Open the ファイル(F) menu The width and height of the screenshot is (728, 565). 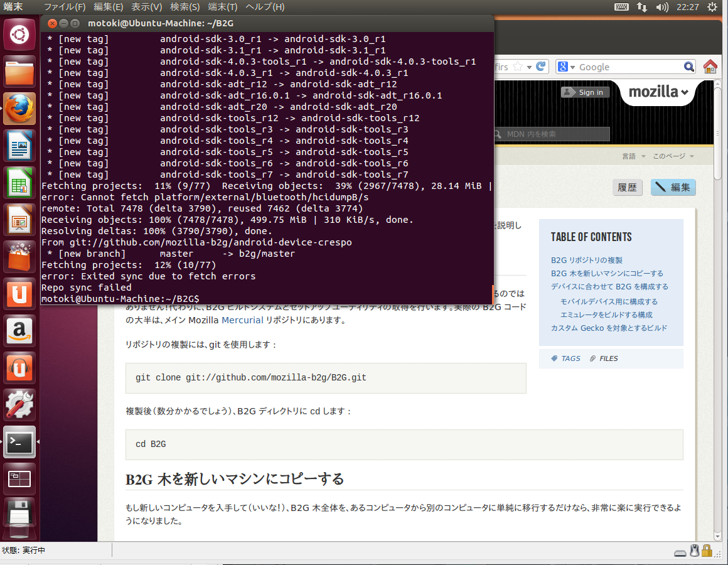click(65, 7)
